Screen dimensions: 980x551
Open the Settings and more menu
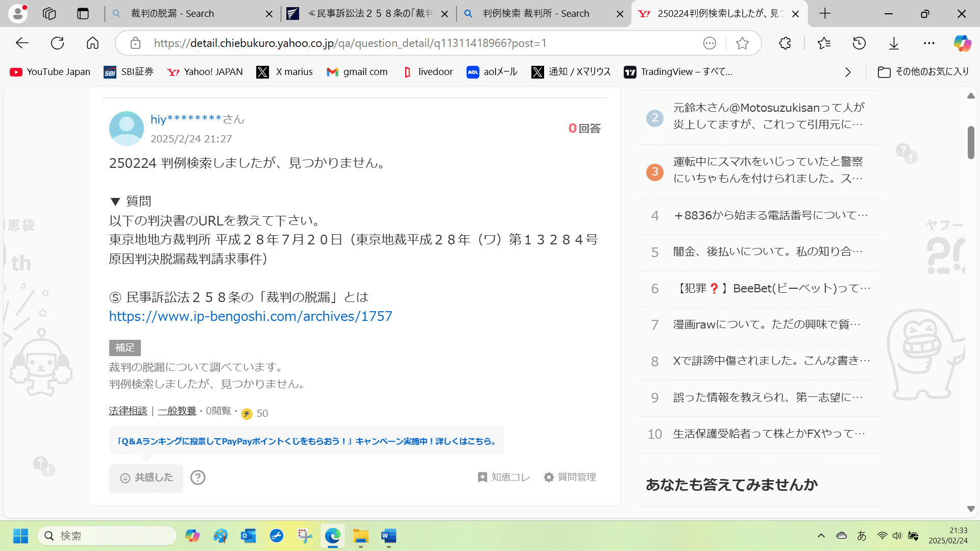tap(929, 43)
